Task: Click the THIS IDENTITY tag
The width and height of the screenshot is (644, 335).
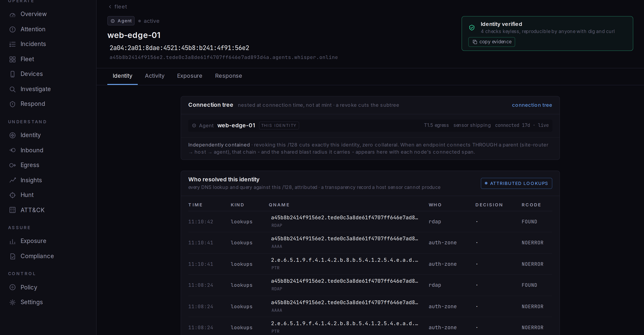Action: click(x=279, y=125)
